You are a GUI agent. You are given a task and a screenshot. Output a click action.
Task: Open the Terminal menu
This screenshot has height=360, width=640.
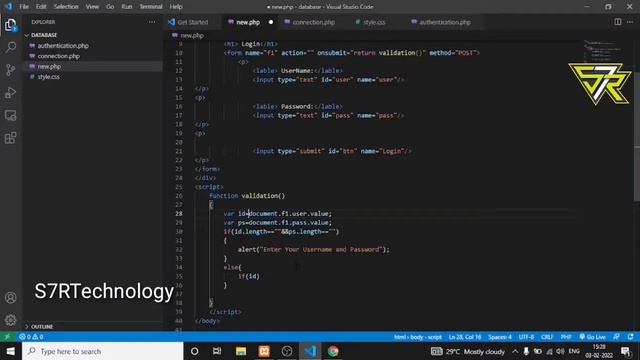(151, 7)
